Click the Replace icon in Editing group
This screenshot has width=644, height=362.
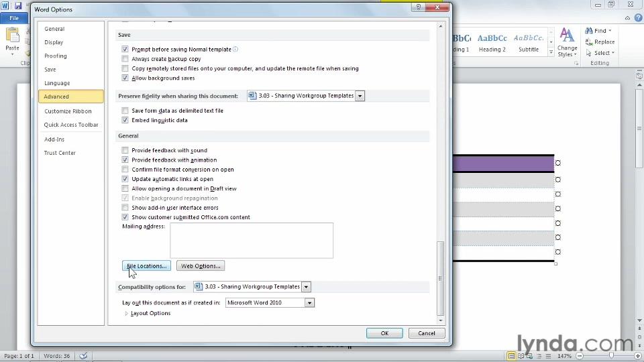[589, 42]
